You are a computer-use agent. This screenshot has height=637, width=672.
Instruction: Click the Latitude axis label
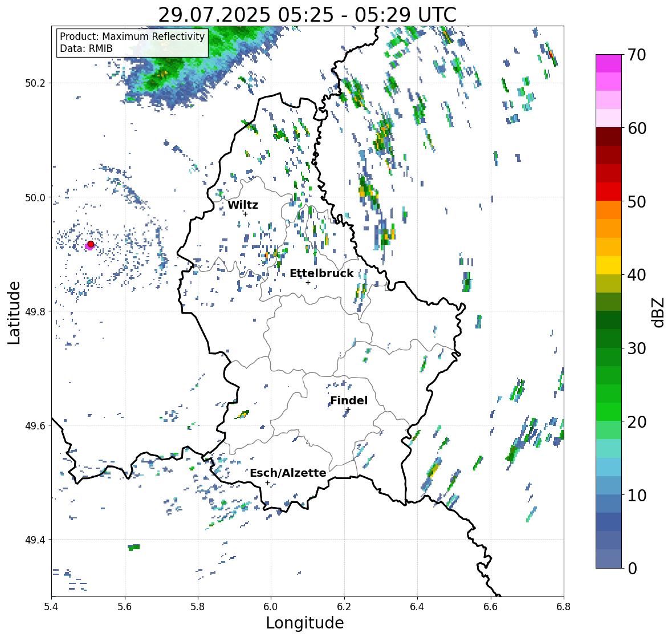pos(14,313)
